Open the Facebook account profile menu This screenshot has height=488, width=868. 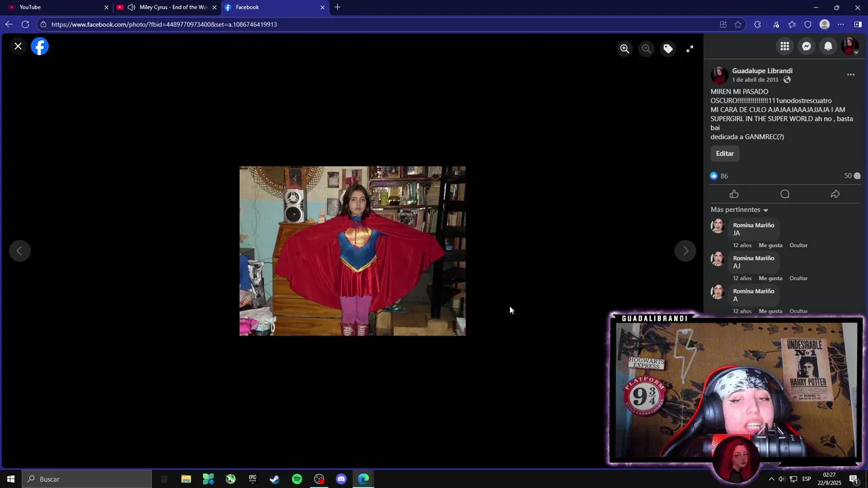[850, 46]
